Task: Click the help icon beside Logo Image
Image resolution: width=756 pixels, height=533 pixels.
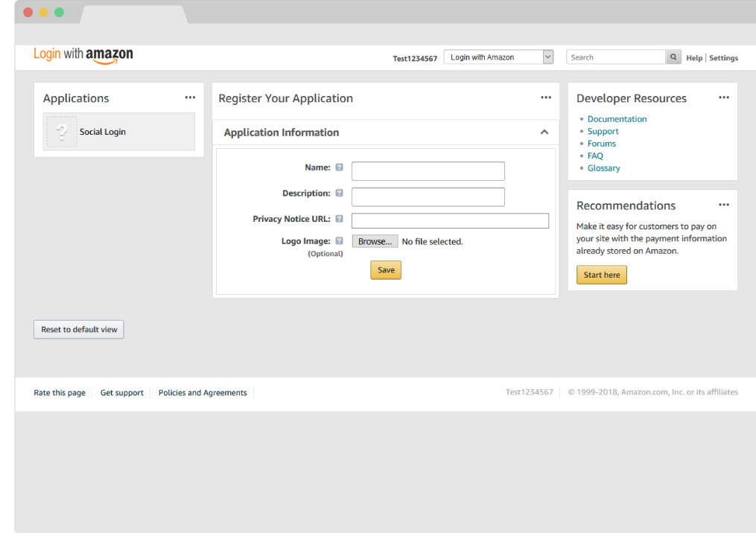Action: [339, 241]
